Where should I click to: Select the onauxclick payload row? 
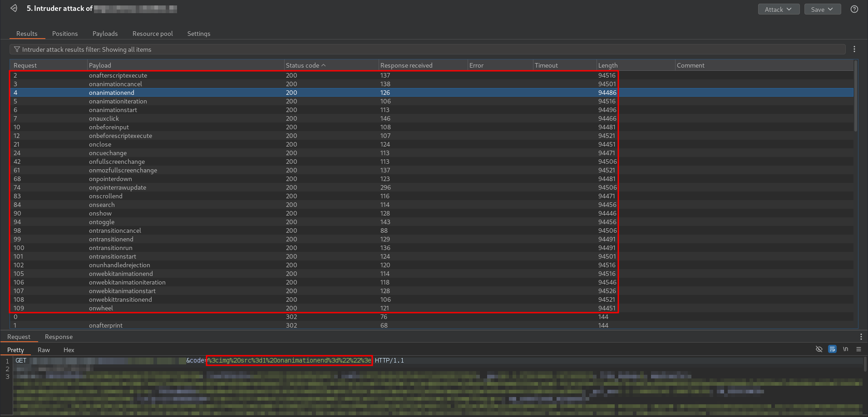coord(432,118)
